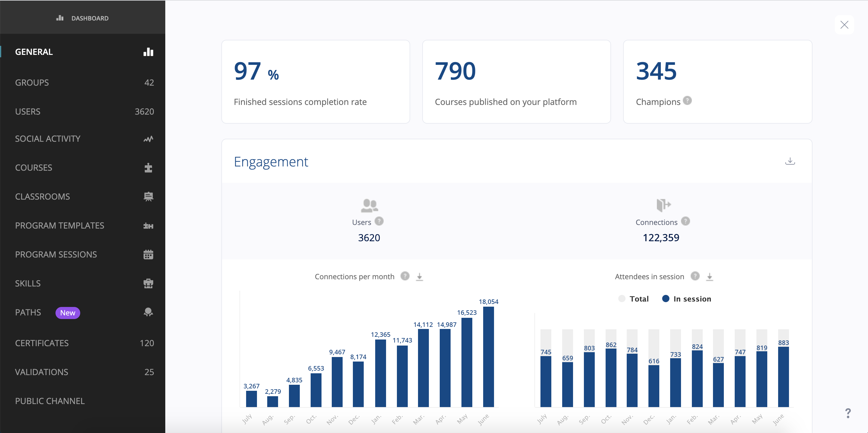Click the Classrooms icon in sidebar
Viewport: 868px width, 433px height.
[x=148, y=196]
